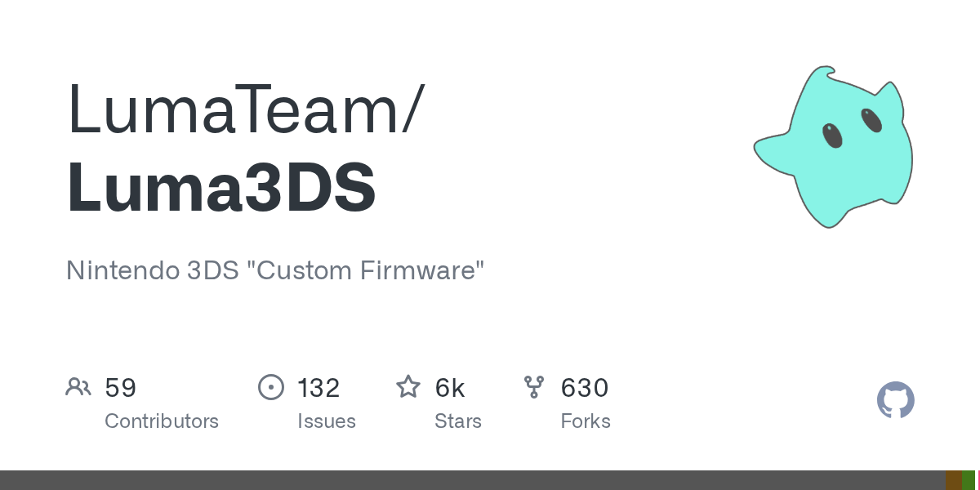Click the 132 issues count

[318, 388]
